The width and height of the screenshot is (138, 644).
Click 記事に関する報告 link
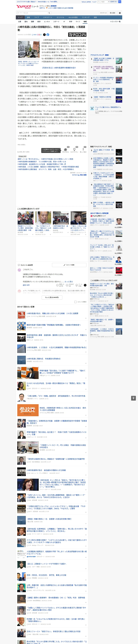24,152
